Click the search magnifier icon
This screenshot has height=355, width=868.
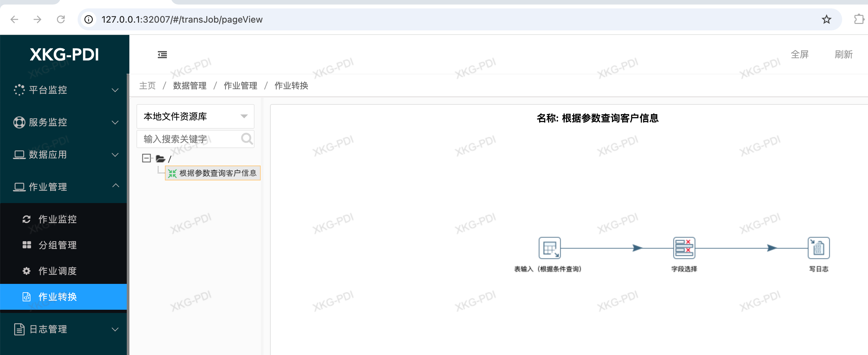pyautogui.click(x=247, y=139)
